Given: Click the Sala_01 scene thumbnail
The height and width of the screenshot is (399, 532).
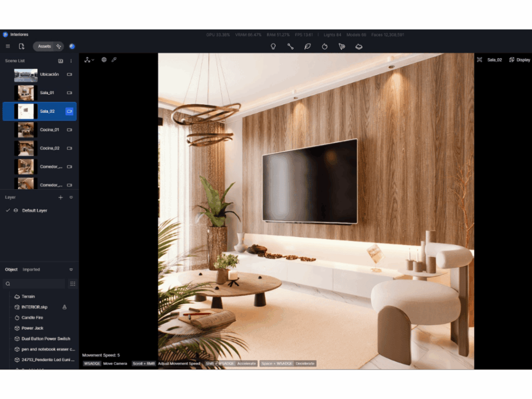Looking at the screenshot, I should 26,93.
